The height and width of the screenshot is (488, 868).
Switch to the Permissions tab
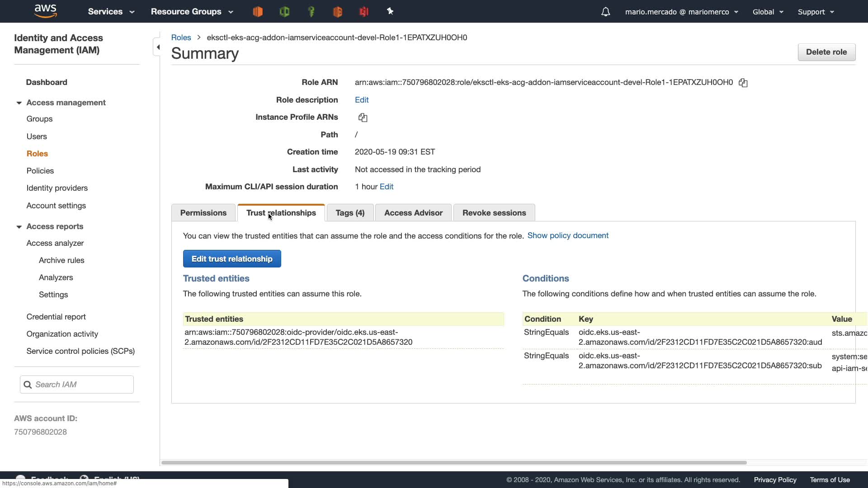203,213
